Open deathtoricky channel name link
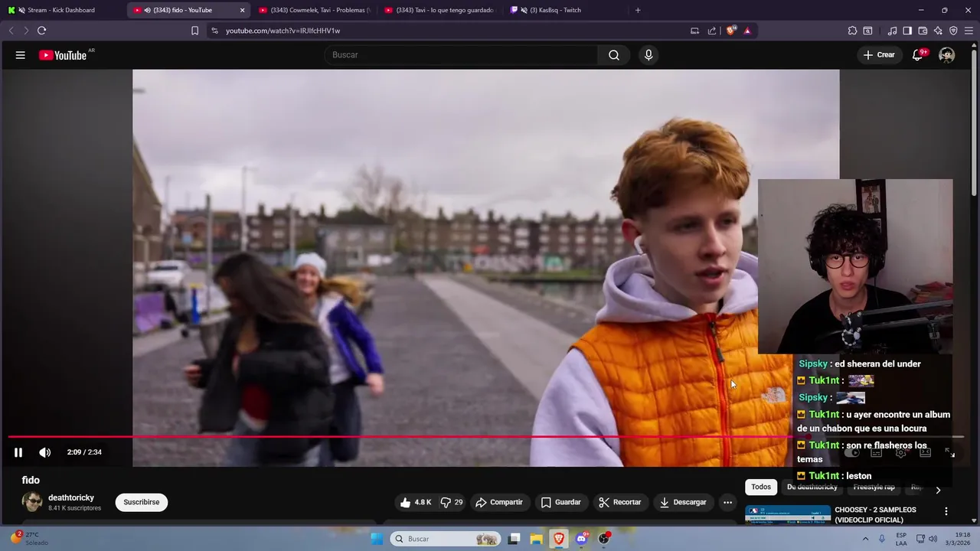 pyautogui.click(x=71, y=498)
